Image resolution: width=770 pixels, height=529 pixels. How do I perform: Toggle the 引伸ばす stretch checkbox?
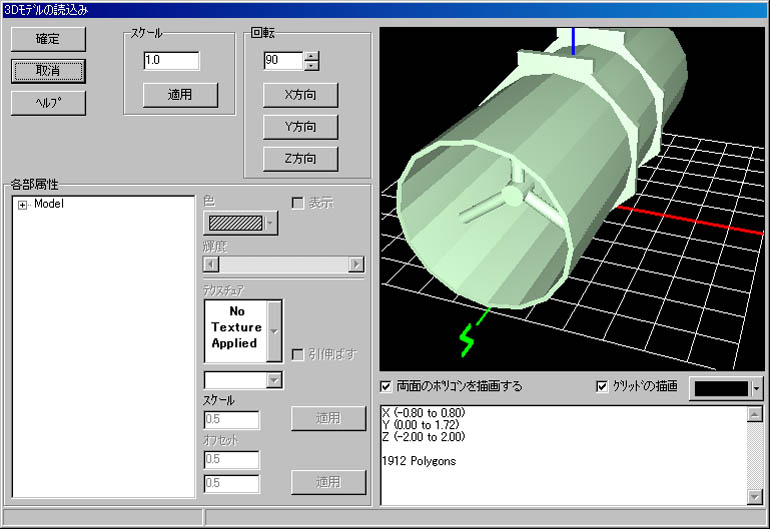pos(298,354)
